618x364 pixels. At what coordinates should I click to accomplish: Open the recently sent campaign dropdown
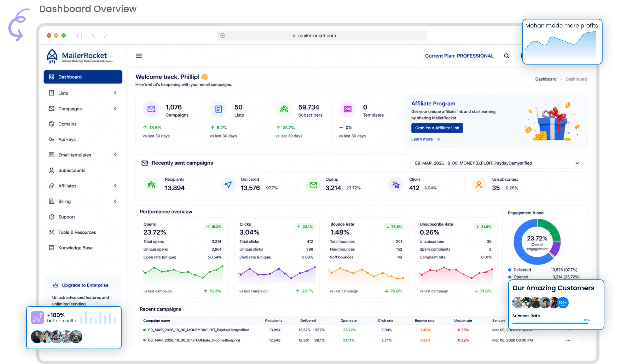(x=496, y=163)
